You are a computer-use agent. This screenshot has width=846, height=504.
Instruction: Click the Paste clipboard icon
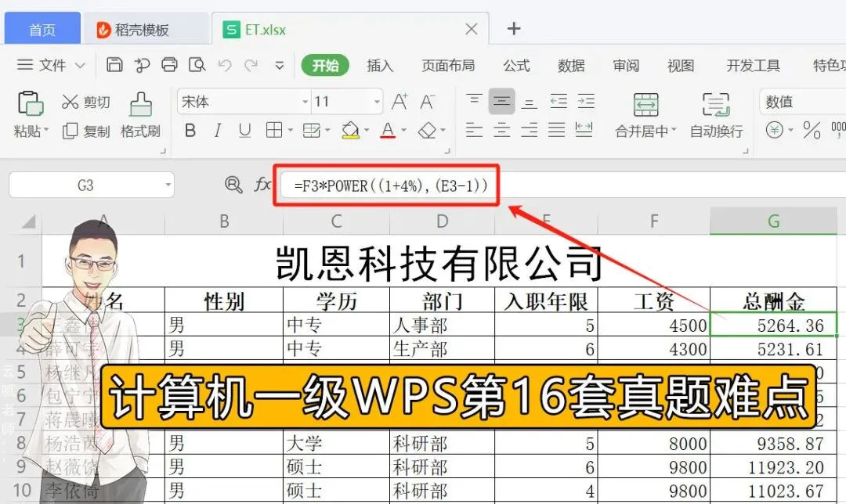[30, 103]
